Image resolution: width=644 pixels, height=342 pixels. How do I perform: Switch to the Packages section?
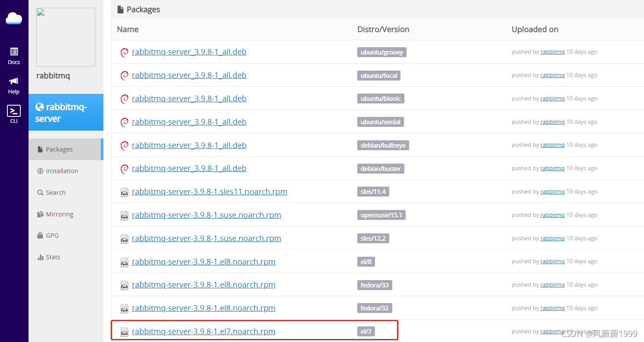coord(54,149)
